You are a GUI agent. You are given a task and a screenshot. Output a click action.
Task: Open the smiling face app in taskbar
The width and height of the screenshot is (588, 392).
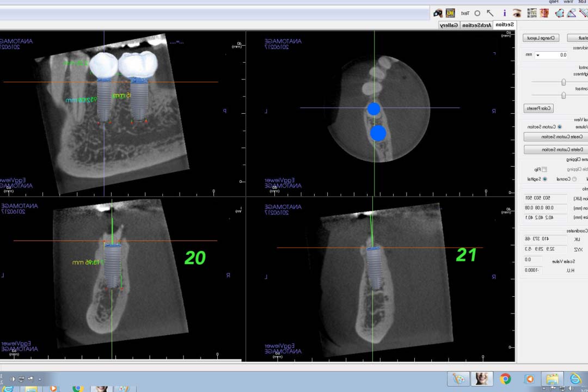coord(481,379)
